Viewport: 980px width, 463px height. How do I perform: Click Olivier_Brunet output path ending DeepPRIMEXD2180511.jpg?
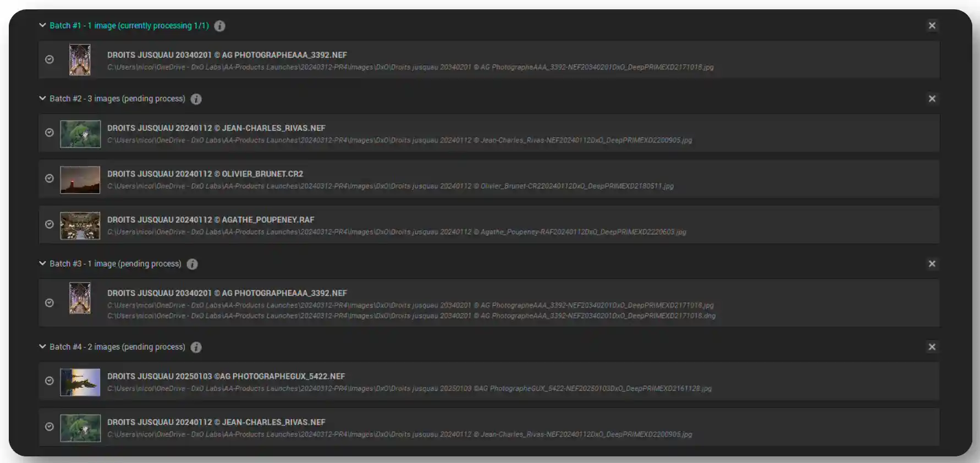click(390, 186)
